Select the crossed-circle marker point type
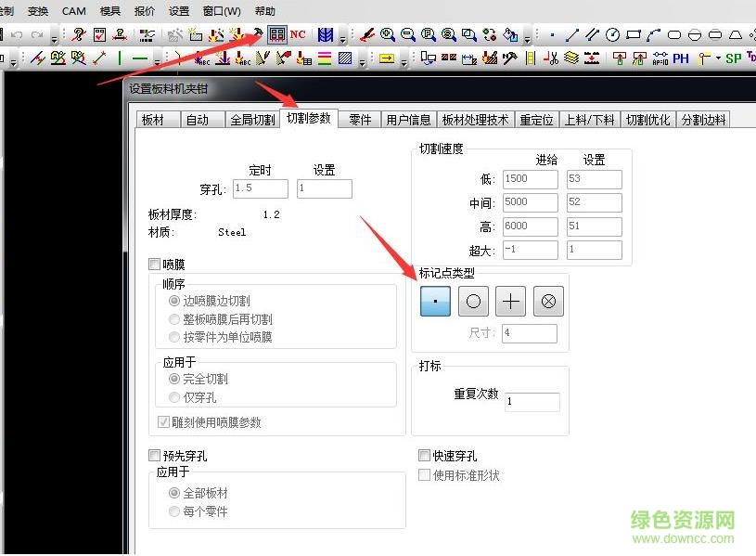Screen dimensions: 756x556 (547, 301)
